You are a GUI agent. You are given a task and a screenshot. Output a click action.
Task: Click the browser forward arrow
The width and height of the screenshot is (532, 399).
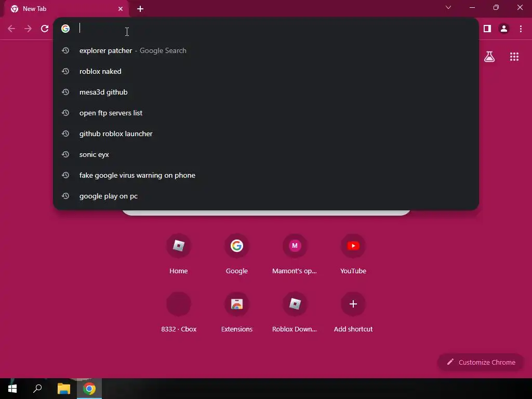tap(28, 29)
